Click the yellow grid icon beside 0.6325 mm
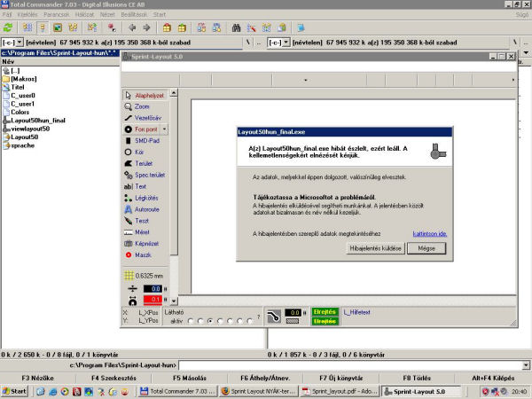Viewport: 532px width, 399px height. coord(129,276)
